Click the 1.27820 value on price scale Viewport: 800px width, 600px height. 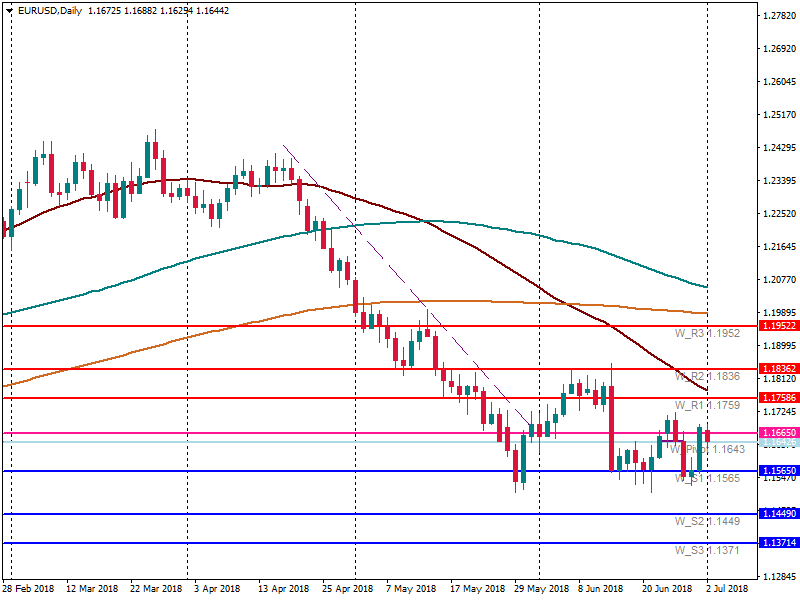[779, 16]
